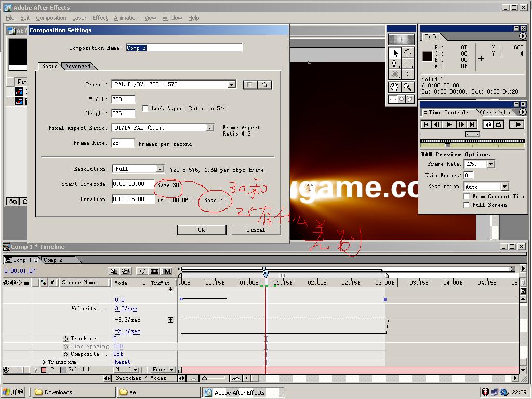Click the Motion Blur M button in Timeline
This screenshot has width=532, height=399.
(x=167, y=271)
